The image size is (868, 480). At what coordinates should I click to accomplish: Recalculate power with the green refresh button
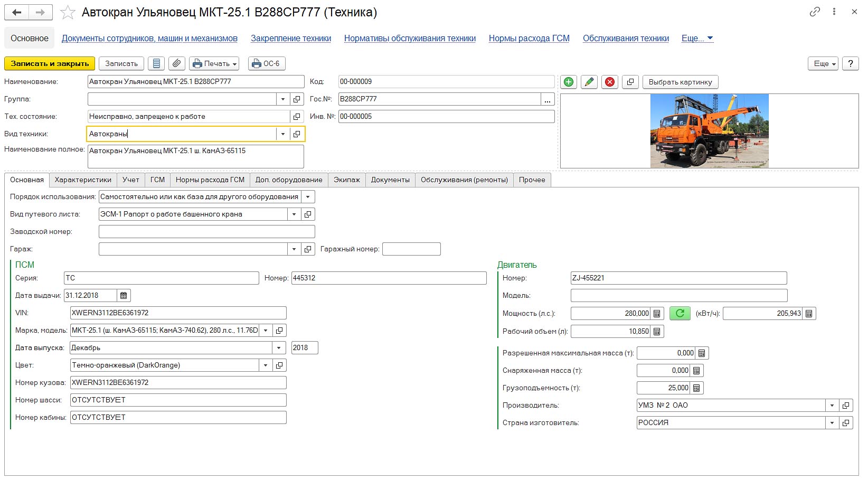[680, 313]
